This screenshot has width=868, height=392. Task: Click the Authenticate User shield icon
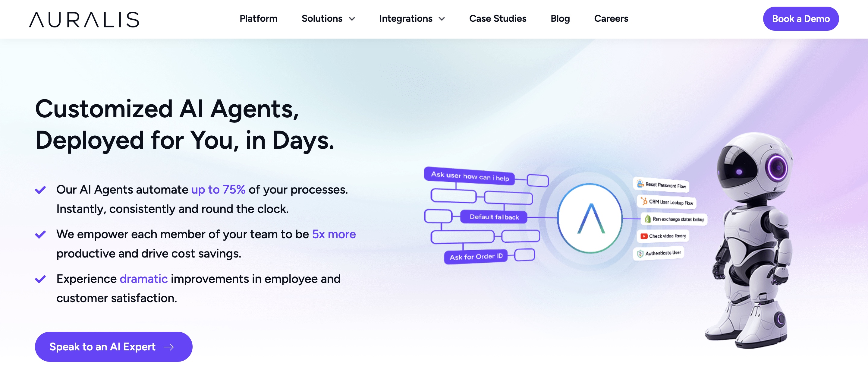[x=640, y=254]
